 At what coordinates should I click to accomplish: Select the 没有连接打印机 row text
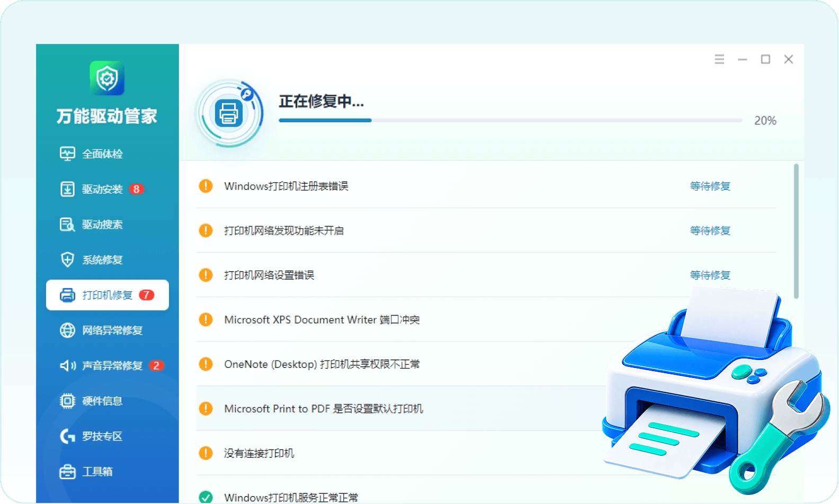click(259, 453)
